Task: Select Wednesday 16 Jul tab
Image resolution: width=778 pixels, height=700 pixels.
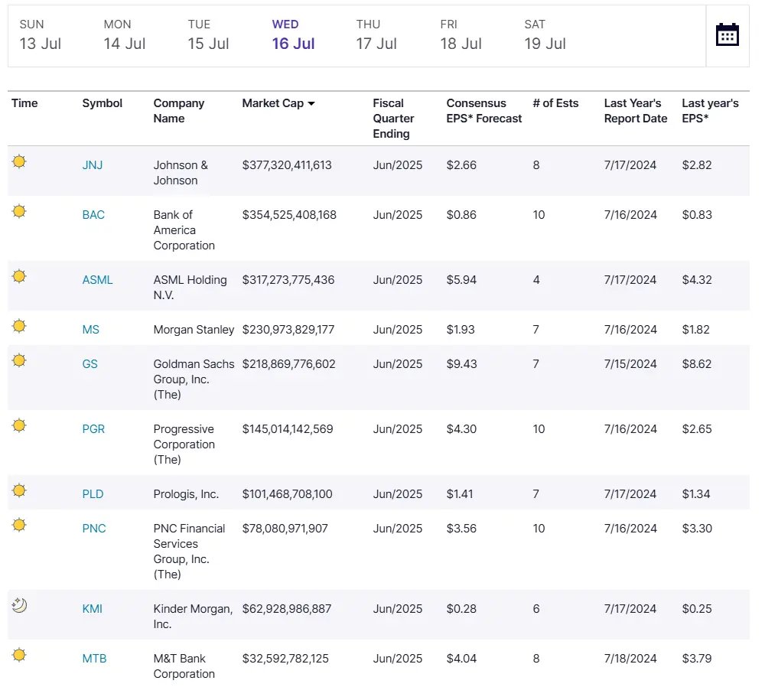Action: (x=293, y=35)
